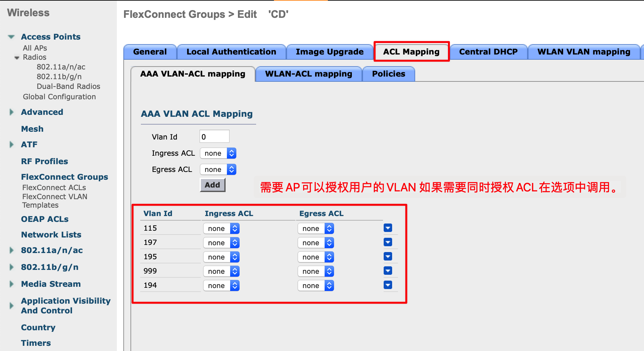
Task: Click blue arrow icon for VLAN 194 row
Action: [388, 285]
